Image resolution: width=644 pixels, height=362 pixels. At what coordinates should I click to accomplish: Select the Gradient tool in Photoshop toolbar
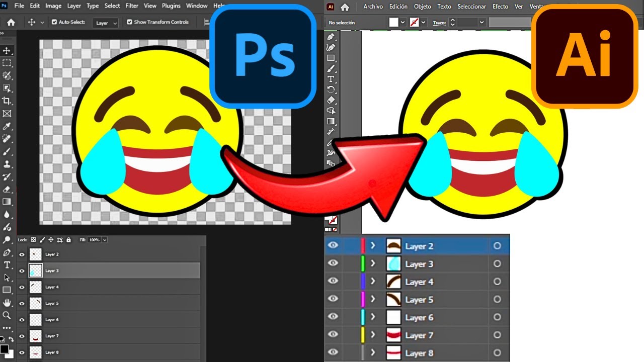pyautogui.click(x=7, y=202)
